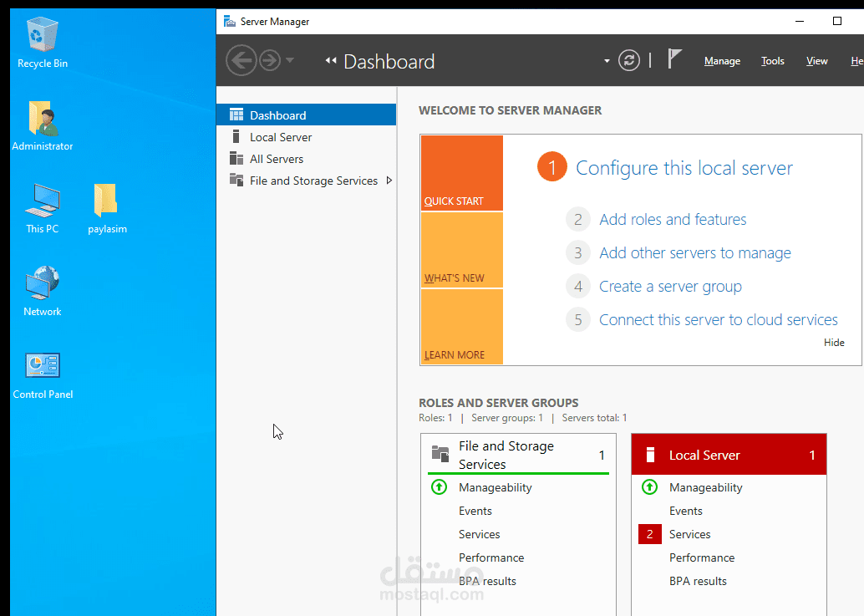The height and width of the screenshot is (616, 864).
Task: Click Services in File and Storage Services tile
Action: (479, 534)
